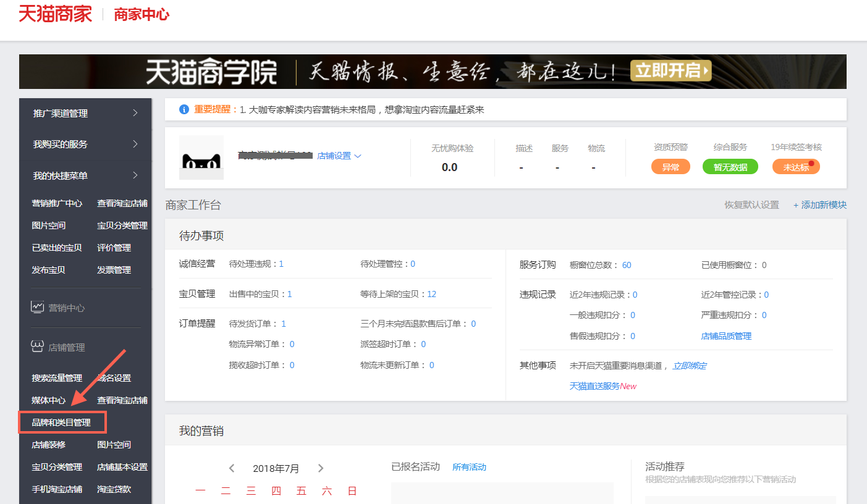The image size is (867, 504).
Task: Click 营销中心 sidebar heading
Action: (x=67, y=308)
